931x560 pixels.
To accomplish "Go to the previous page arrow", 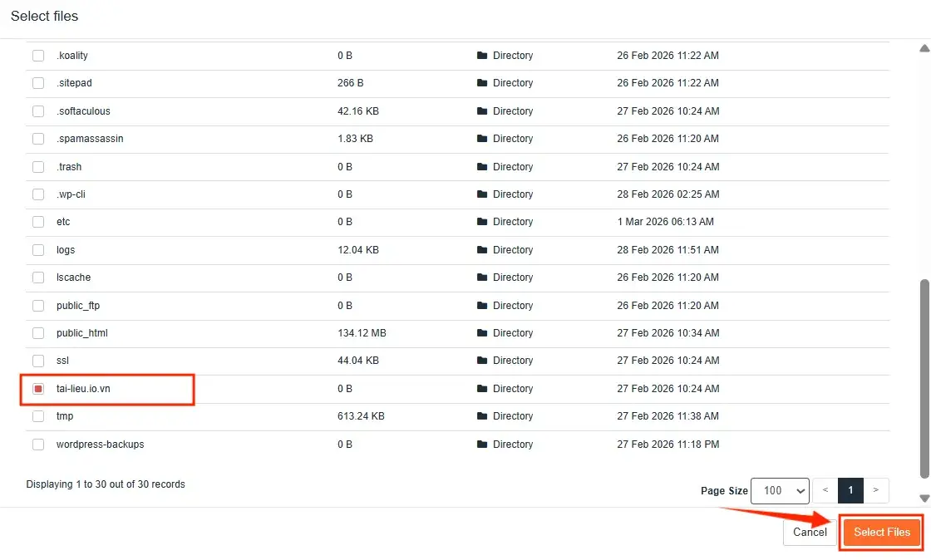I will (x=825, y=490).
